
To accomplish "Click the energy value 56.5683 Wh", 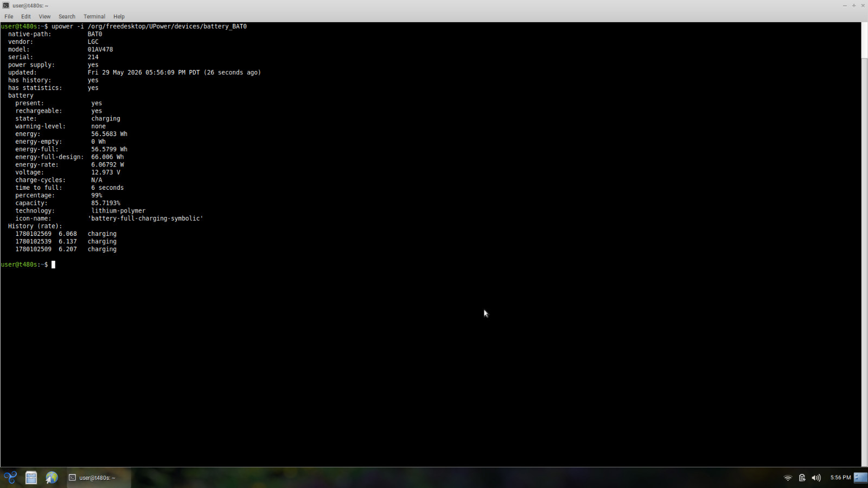I will point(109,134).
